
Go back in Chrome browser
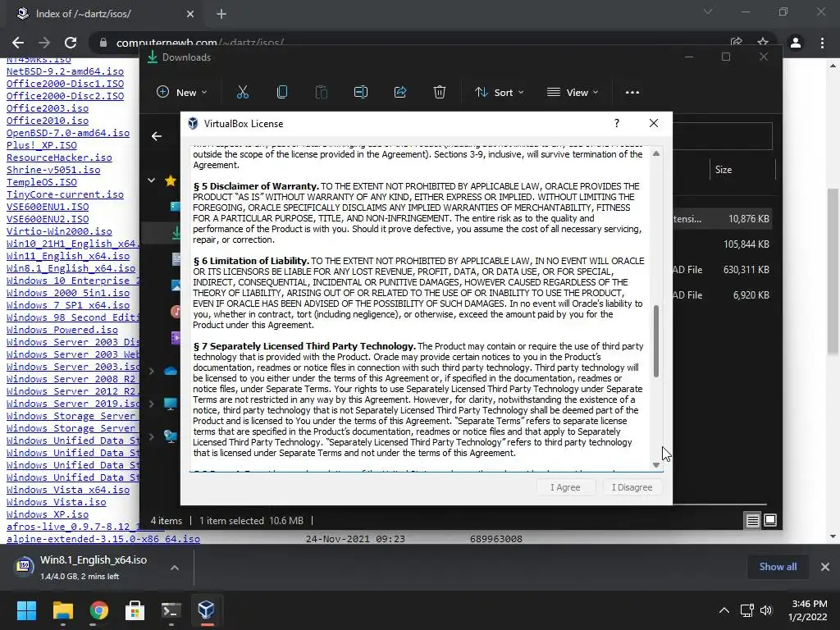[x=18, y=43]
